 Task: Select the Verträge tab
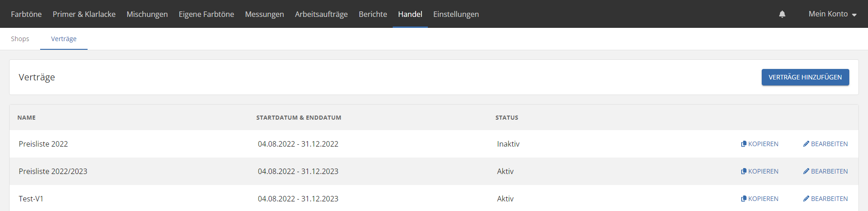(64, 39)
